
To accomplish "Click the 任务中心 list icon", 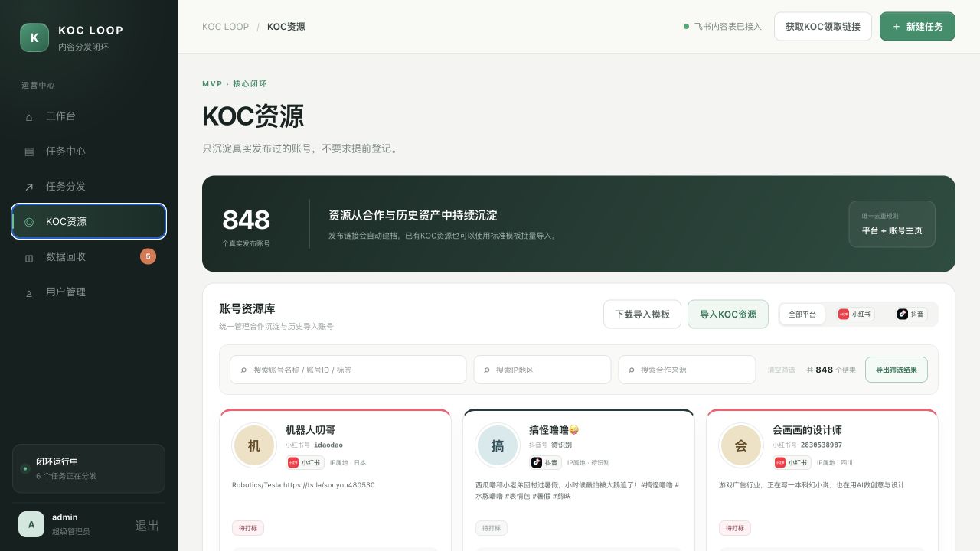I will click(x=29, y=152).
